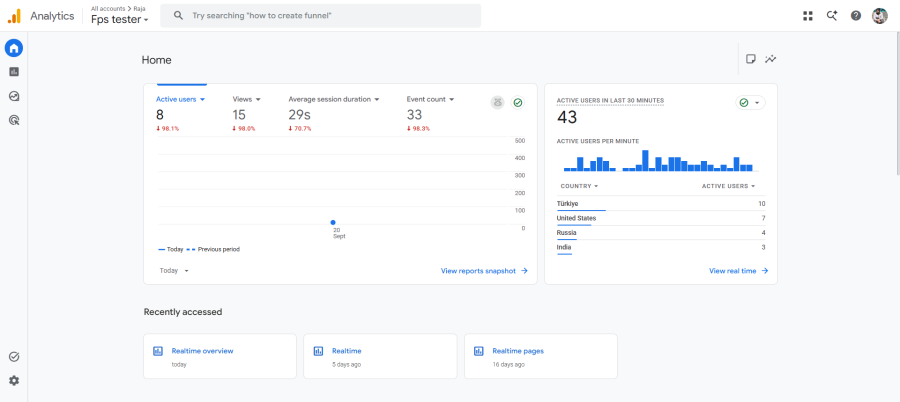The height and width of the screenshot is (402, 900).
Task: Click the tallest bar in per-minute chart
Action: pyautogui.click(x=645, y=160)
